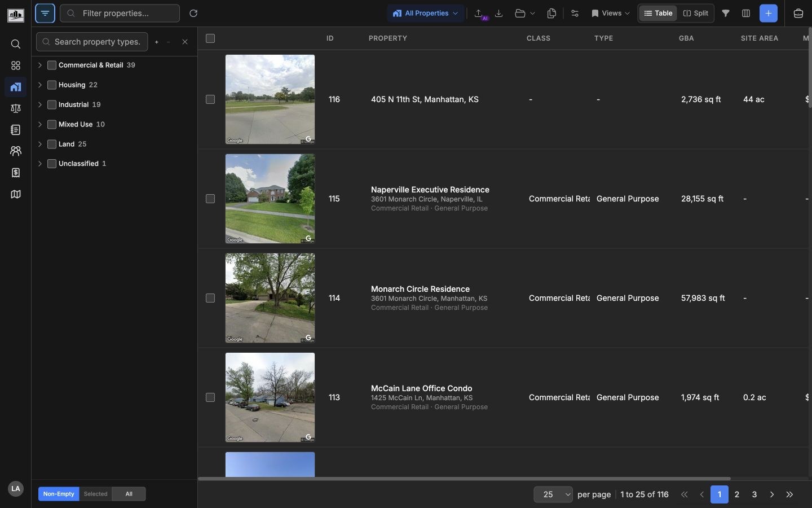Click the AI upload icon

click(480, 14)
